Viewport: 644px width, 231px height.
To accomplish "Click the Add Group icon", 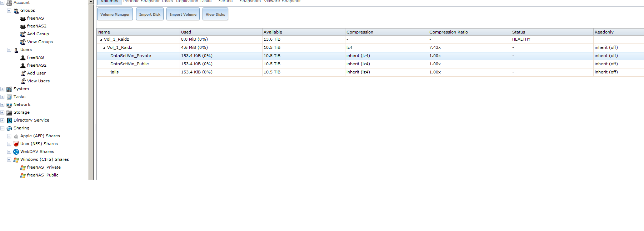I will [x=23, y=34].
